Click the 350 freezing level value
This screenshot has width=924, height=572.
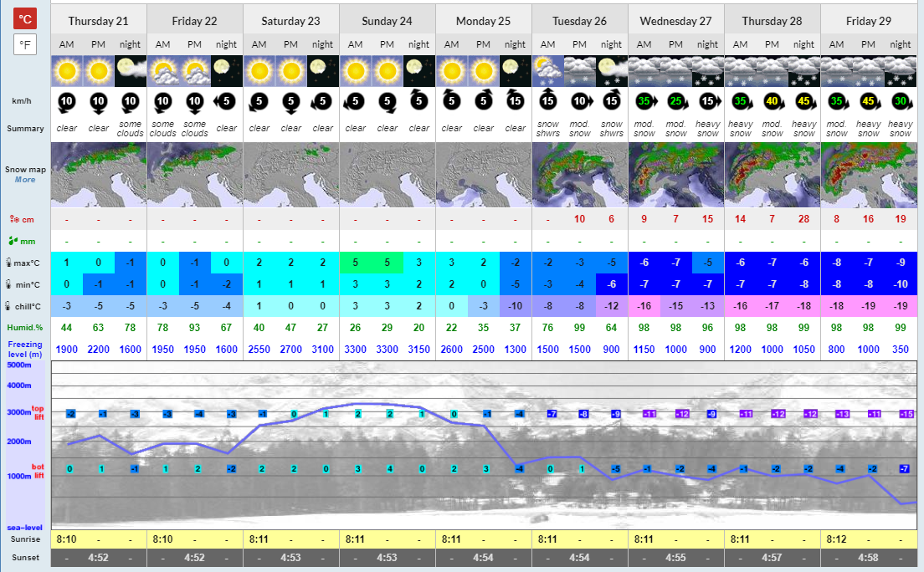click(x=901, y=350)
